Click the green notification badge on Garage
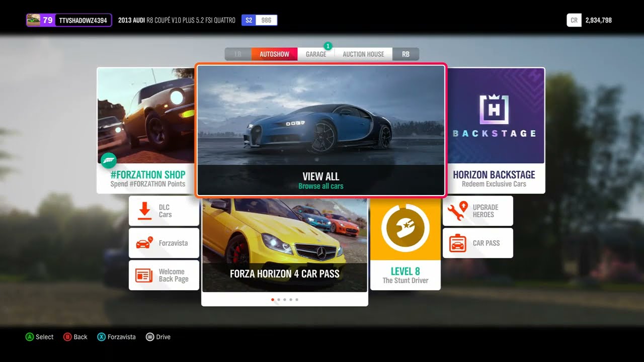 [328, 46]
